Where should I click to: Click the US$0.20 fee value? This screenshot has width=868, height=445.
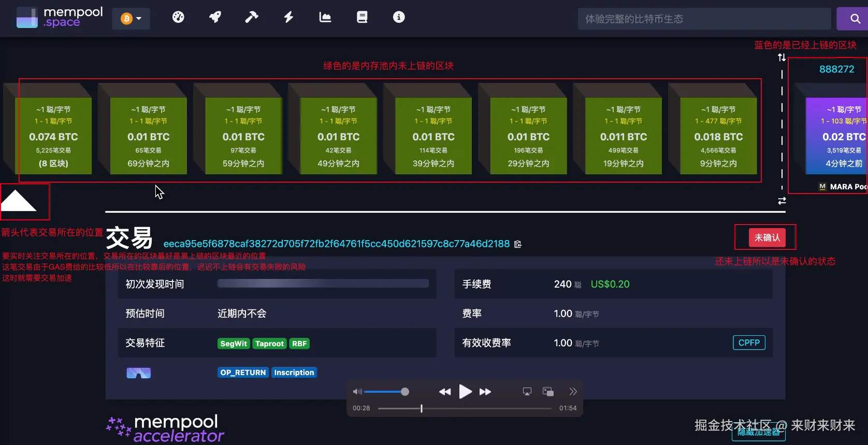610,284
